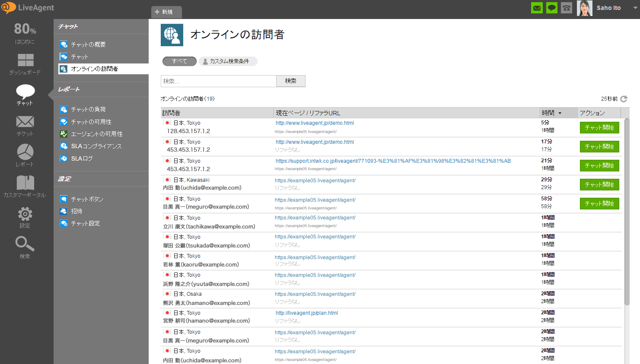Open the Settings gear icon in sidebar
This screenshot has width=640, height=364.
coord(25,214)
